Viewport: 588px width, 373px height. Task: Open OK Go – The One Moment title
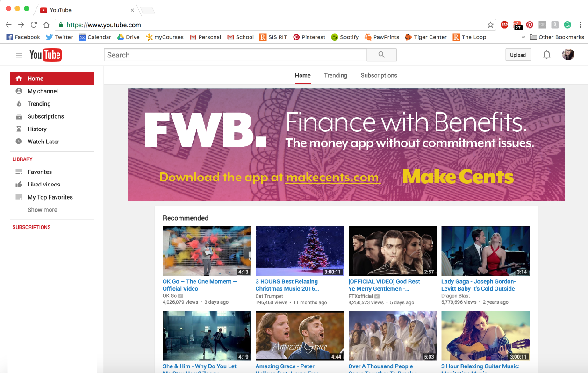click(x=200, y=285)
